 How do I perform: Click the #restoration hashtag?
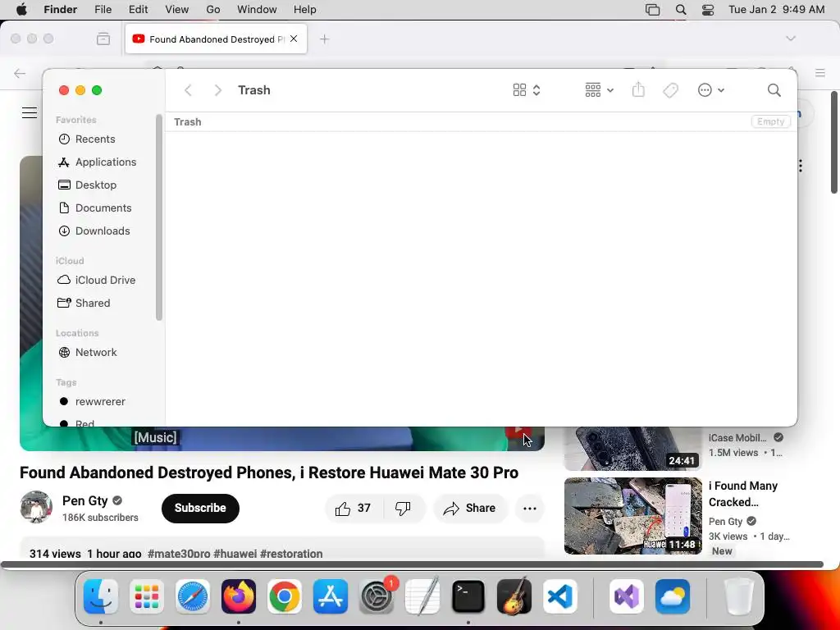point(291,554)
